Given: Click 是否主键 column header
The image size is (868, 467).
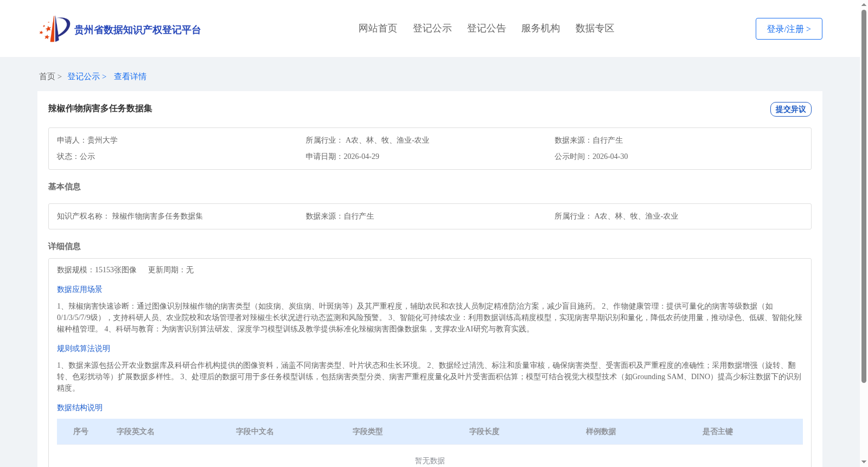Looking at the screenshot, I should point(718,431).
